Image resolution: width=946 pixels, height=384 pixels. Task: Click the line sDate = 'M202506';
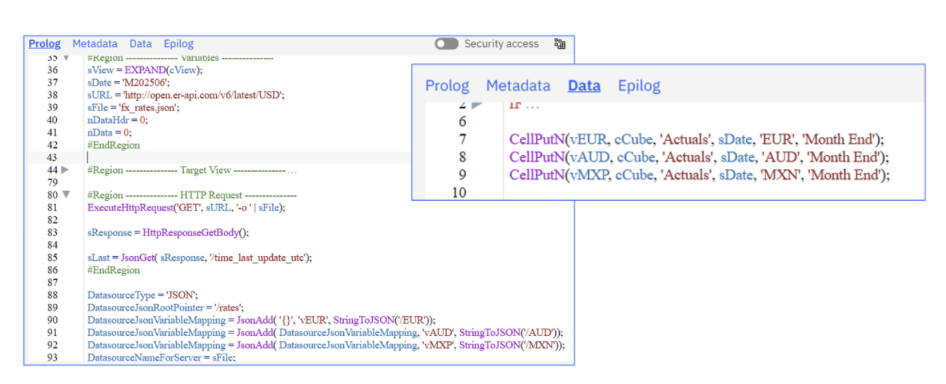tap(129, 82)
